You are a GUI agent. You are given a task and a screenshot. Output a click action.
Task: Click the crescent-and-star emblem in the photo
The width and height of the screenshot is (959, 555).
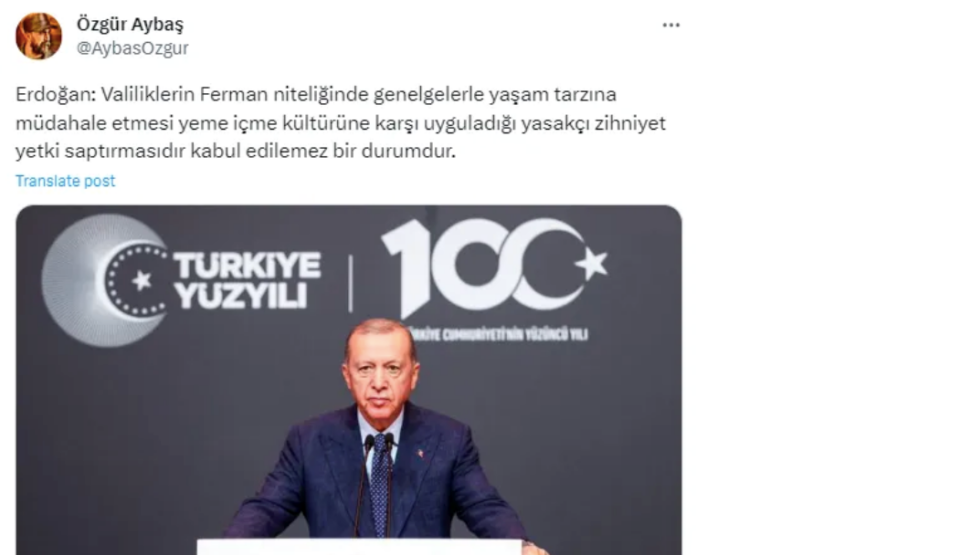click(105, 280)
